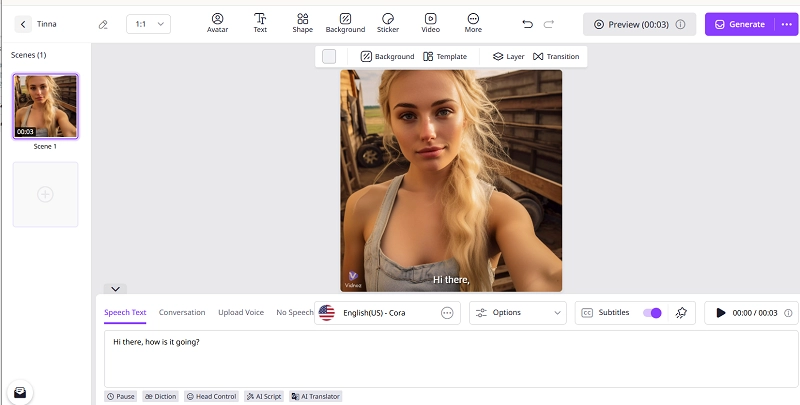Click into the speech text input box

click(452, 359)
